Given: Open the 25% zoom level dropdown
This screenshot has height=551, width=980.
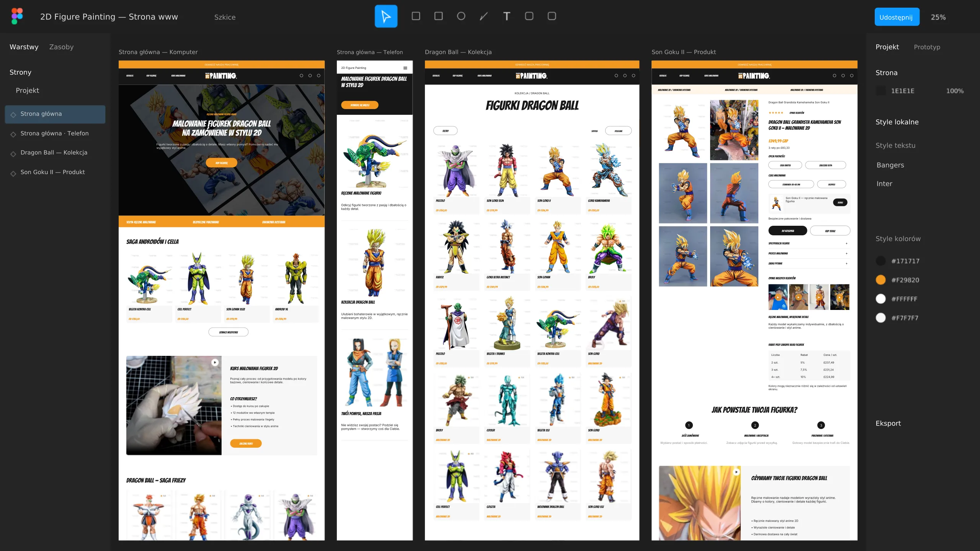Looking at the screenshot, I should click(x=938, y=17).
